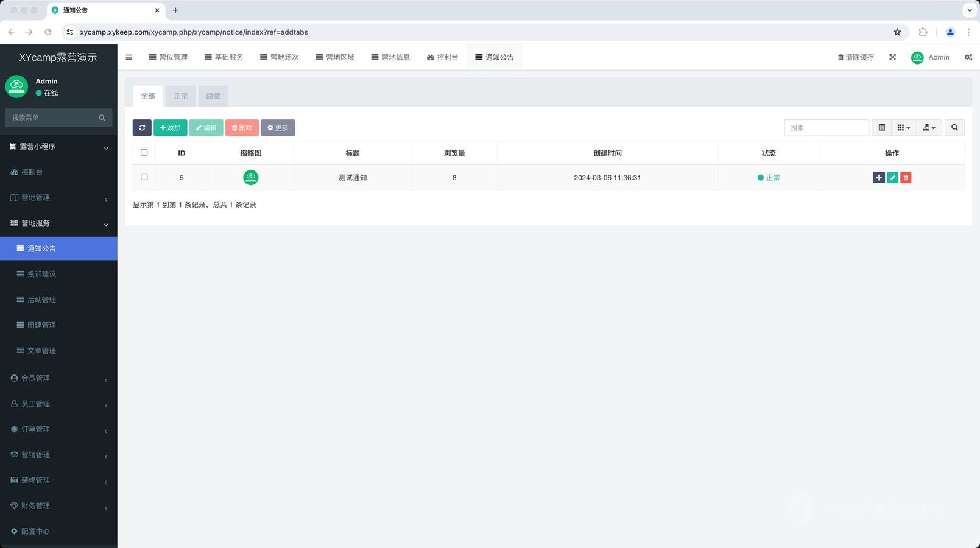Collapse the 营地服务 sidebar menu

pyautogui.click(x=58, y=223)
